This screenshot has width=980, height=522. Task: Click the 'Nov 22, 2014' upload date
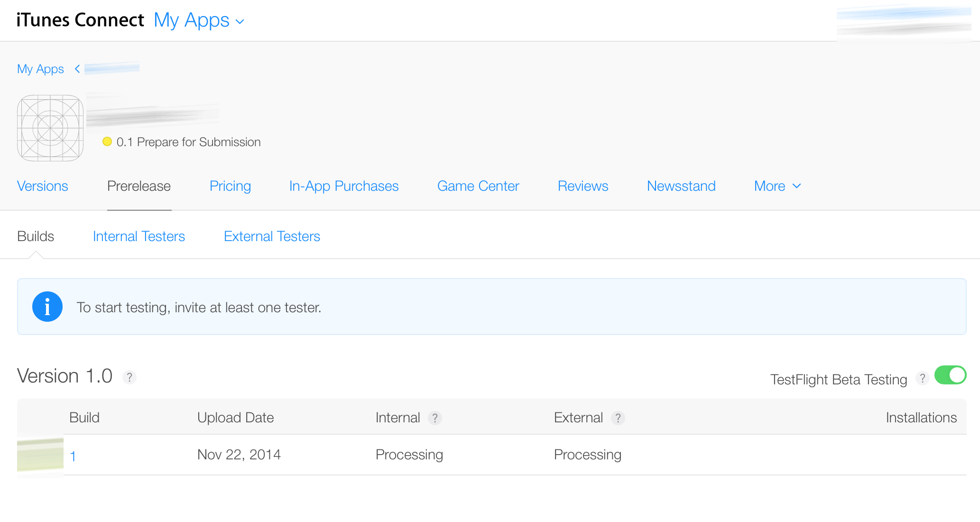coord(239,455)
